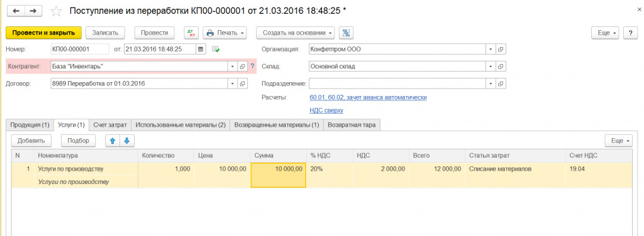Click the Подразделение input field
The image size is (644, 236).
tap(397, 83)
